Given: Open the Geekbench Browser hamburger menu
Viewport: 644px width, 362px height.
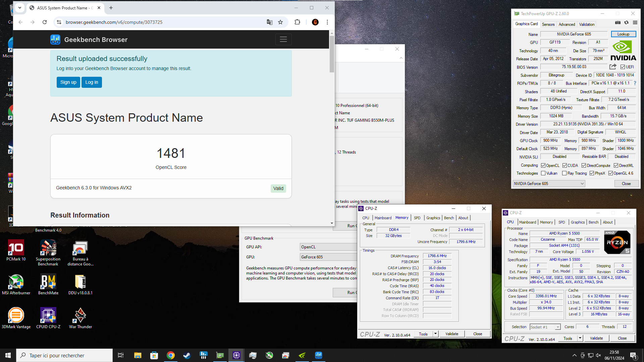Looking at the screenshot, I should (x=283, y=40).
